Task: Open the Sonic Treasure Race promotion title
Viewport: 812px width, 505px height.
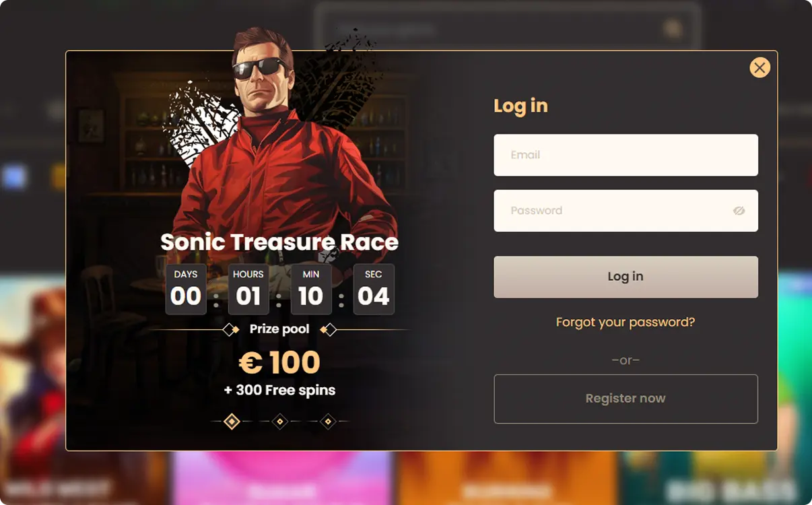Action: coord(279,242)
